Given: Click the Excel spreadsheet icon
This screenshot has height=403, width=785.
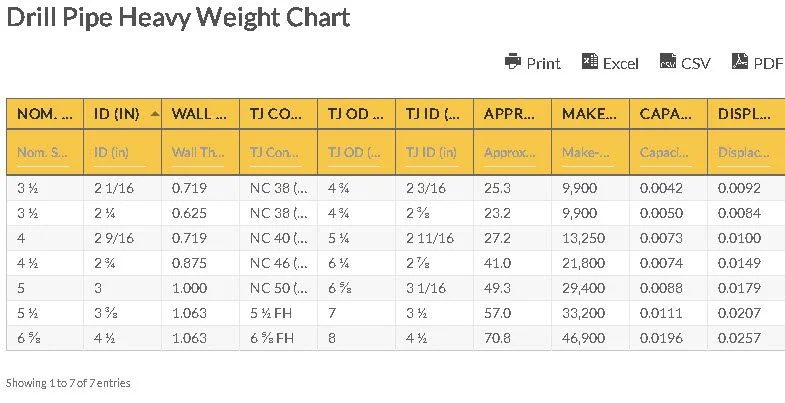Looking at the screenshot, I should (x=590, y=62).
